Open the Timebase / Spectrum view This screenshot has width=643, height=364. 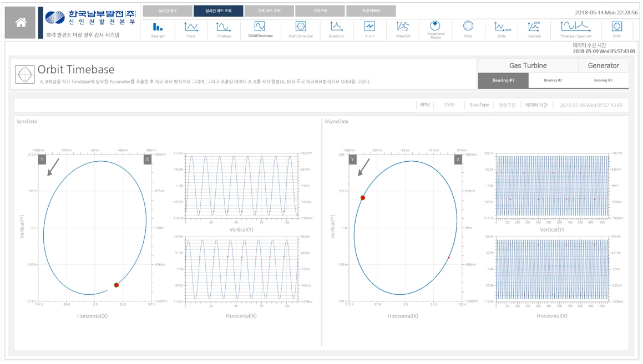click(576, 29)
